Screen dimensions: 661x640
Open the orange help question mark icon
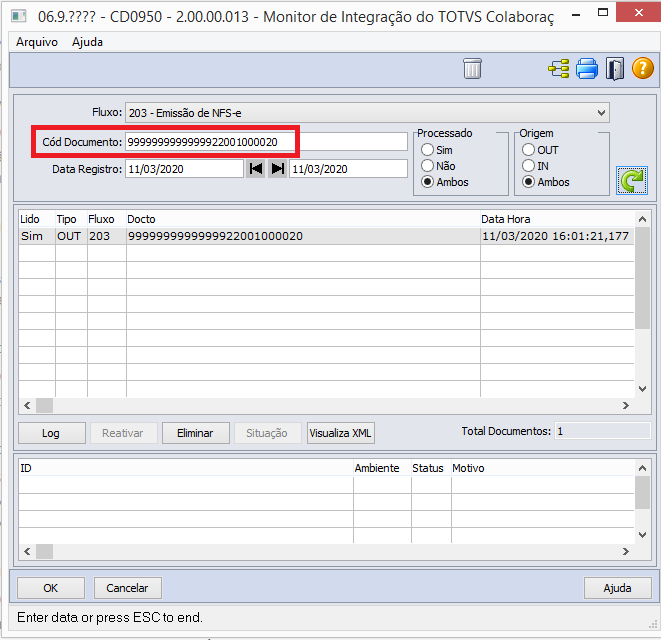pyautogui.click(x=642, y=68)
